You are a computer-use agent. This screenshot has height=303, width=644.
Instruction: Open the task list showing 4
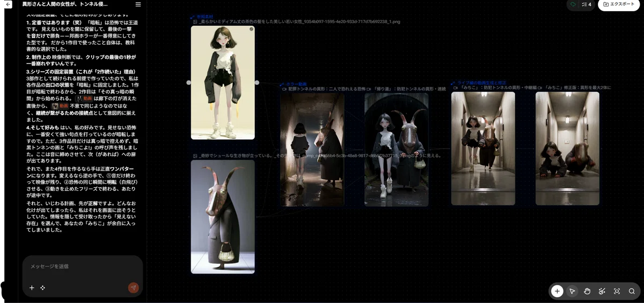(x=587, y=4)
